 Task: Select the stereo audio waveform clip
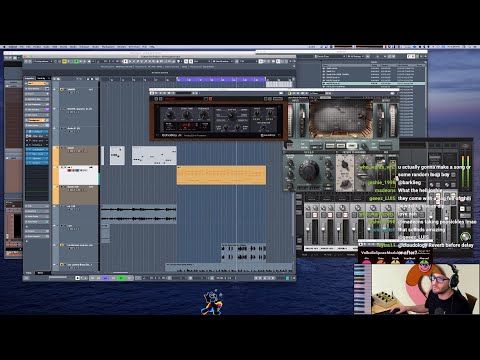point(138,214)
